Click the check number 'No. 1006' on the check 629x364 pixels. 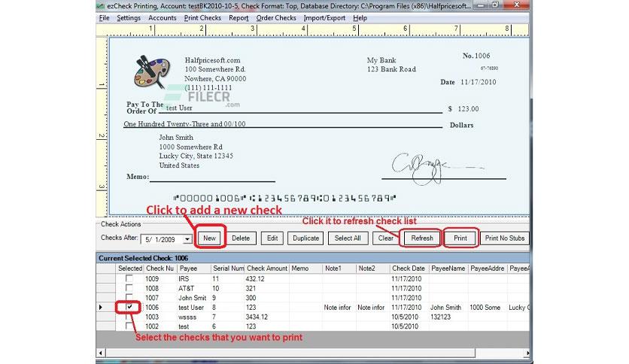point(476,56)
